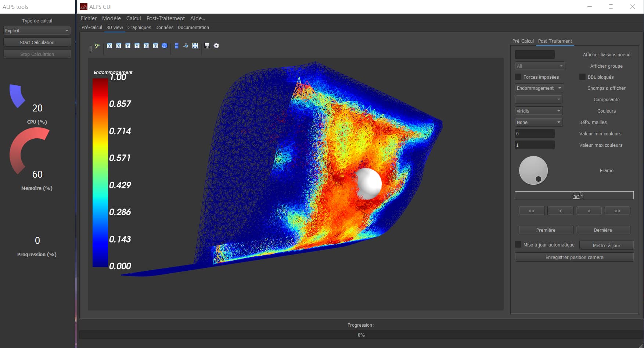The height and width of the screenshot is (348, 644).
Task: Enable the Forces imposées checkbox
Action: coord(518,77)
